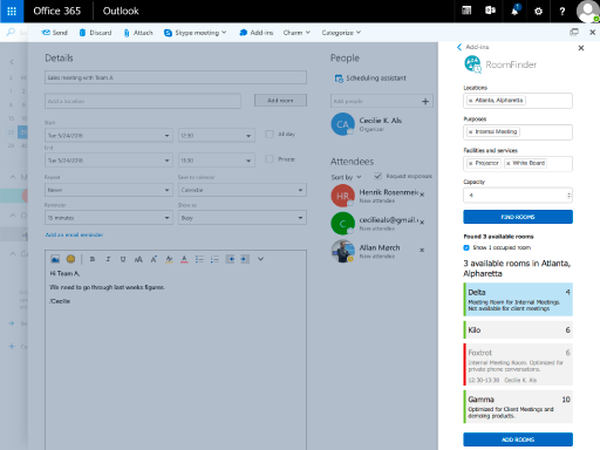Open the highlight color tool
The height and width of the screenshot is (450, 600).
pyautogui.click(x=169, y=259)
